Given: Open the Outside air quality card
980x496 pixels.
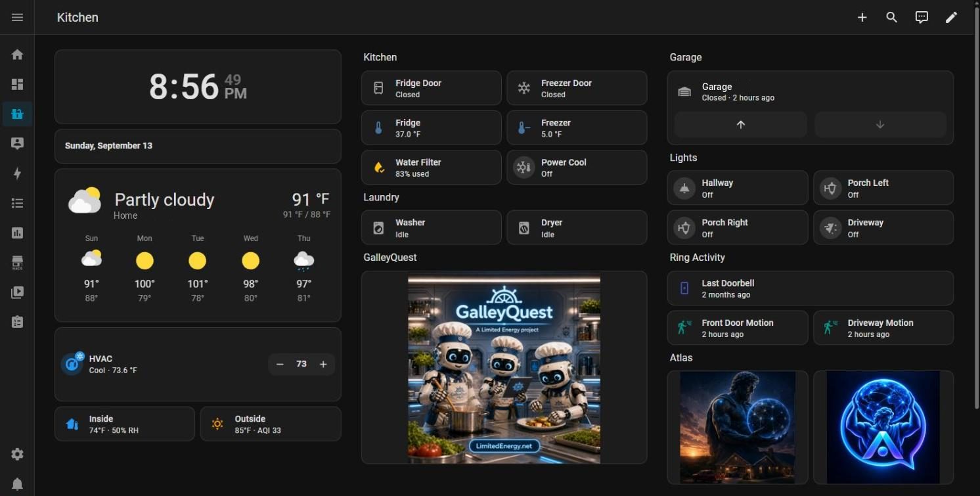Looking at the screenshot, I should pos(271,424).
